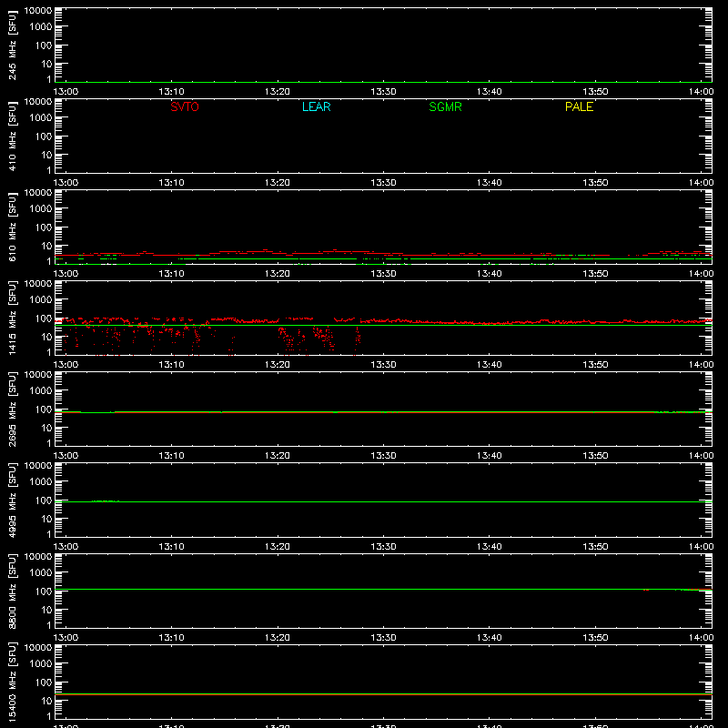Viewport: 728px width, 728px height.
Task: Click 14:00 under the 1415 MHz panel
Action: (x=701, y=365)
